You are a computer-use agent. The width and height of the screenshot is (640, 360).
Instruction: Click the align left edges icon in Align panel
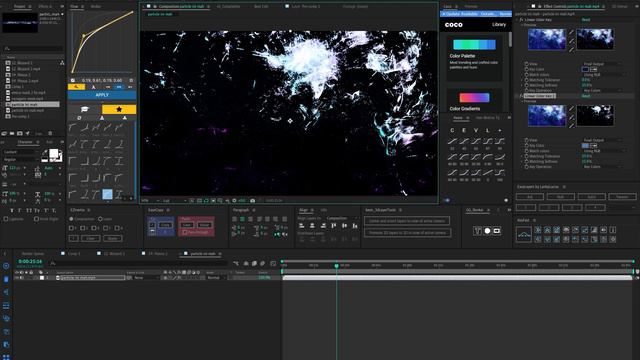[x=302, y=226]
